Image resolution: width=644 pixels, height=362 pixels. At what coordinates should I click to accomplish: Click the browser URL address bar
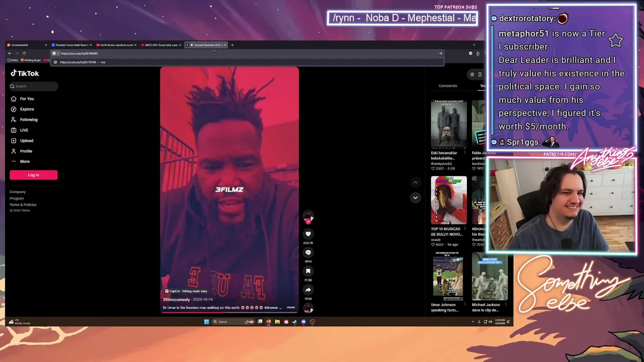tap(247, 53)
